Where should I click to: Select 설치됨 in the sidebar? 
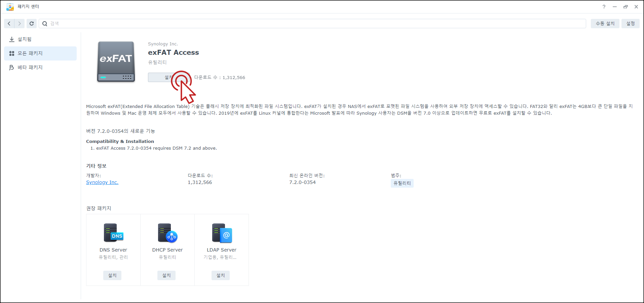click(x=40, y=39)
